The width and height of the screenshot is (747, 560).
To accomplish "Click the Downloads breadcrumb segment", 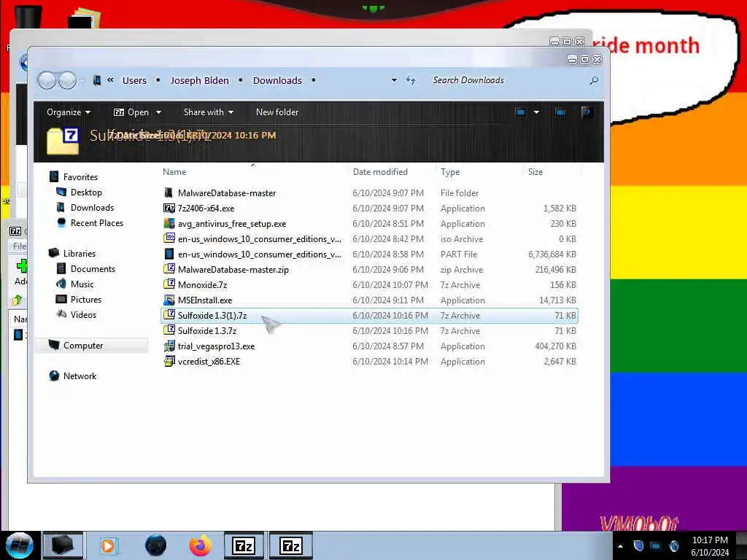I will point(277,80).
